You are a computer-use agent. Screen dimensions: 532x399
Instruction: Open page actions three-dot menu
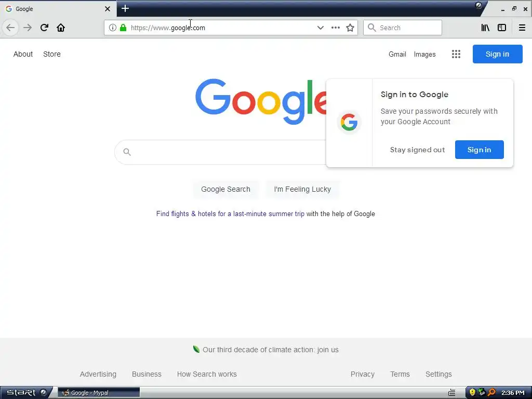(335, 28)
